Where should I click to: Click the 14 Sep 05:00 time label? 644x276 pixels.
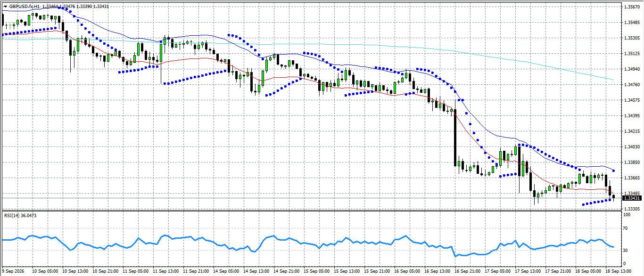(x=226, y=272)
